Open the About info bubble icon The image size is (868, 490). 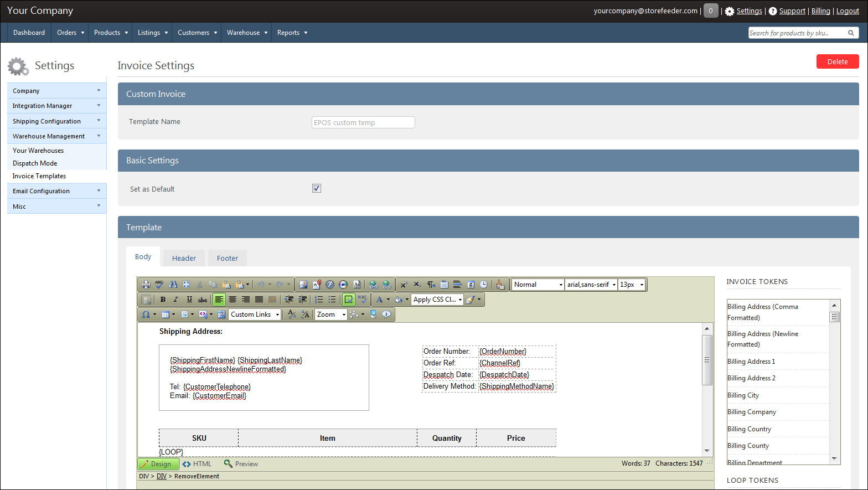[x=386, y=314]
